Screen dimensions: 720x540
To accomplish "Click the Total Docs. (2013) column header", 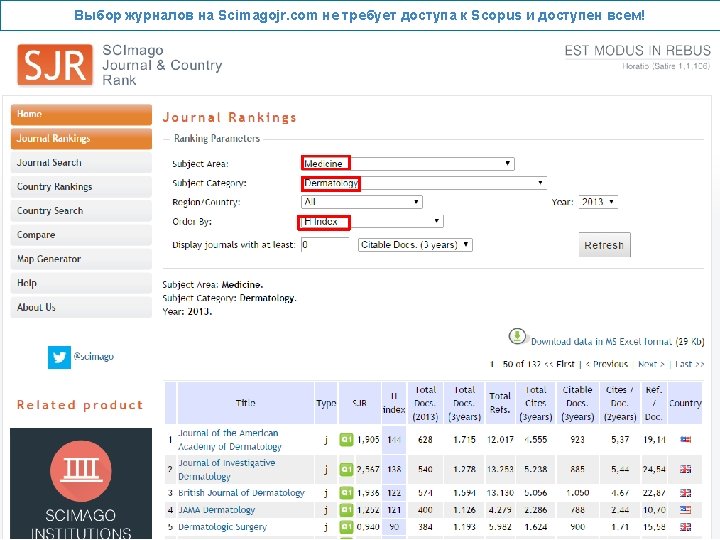I will tap(425, 403).
